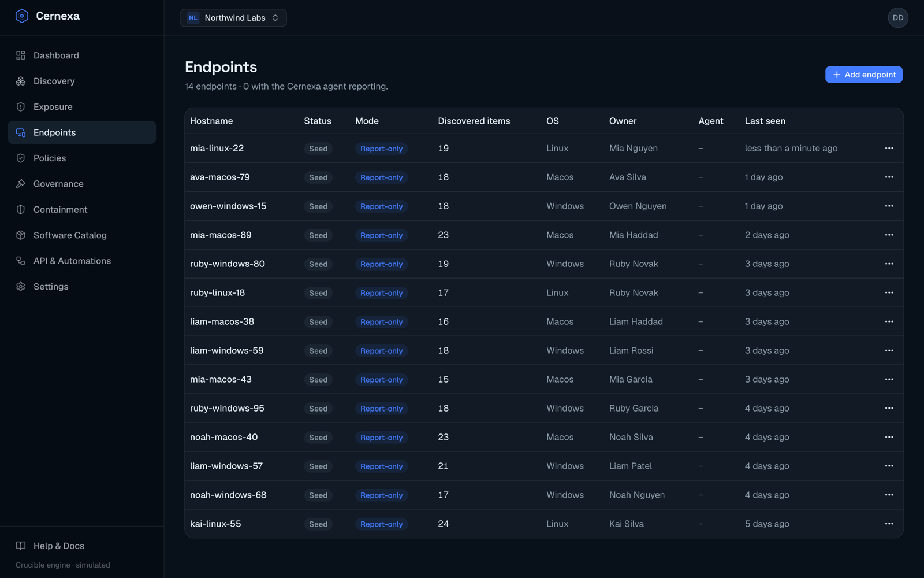Click hostname ava-macos-79

pos(219,177)
